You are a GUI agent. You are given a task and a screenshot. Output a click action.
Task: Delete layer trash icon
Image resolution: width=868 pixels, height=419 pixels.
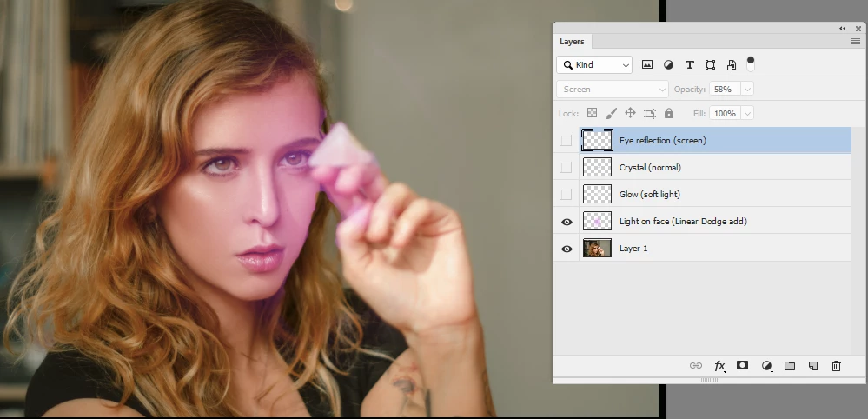pos(836,366)
